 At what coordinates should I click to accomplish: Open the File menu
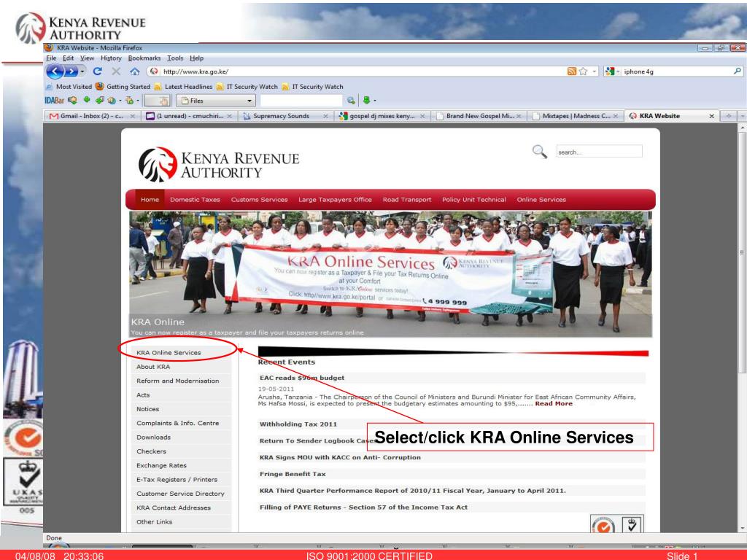[51, 58]
